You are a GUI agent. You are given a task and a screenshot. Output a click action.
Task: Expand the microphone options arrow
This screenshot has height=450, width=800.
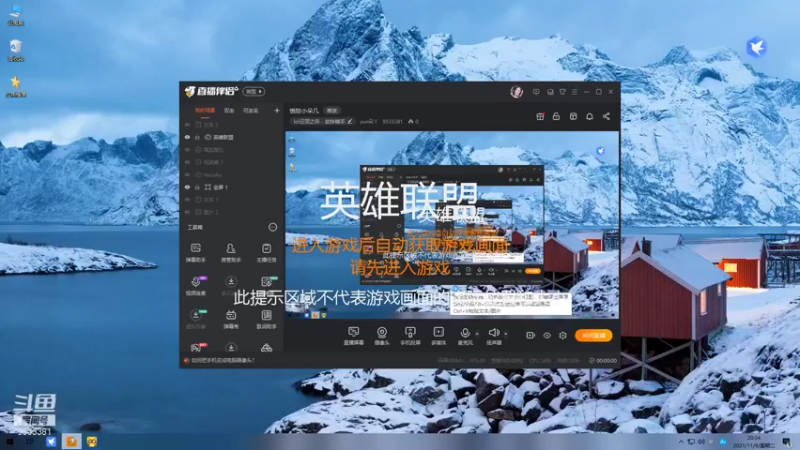coord(477,334)
